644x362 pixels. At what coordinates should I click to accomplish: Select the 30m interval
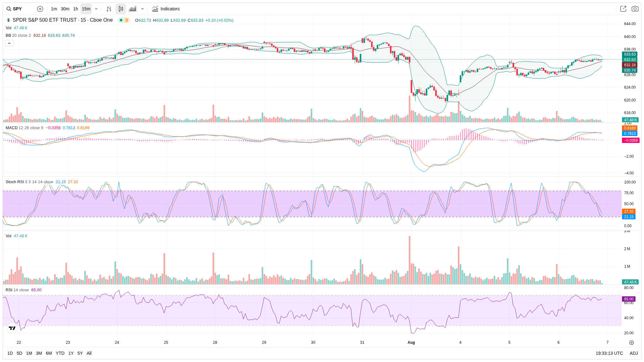click(65, 9)
